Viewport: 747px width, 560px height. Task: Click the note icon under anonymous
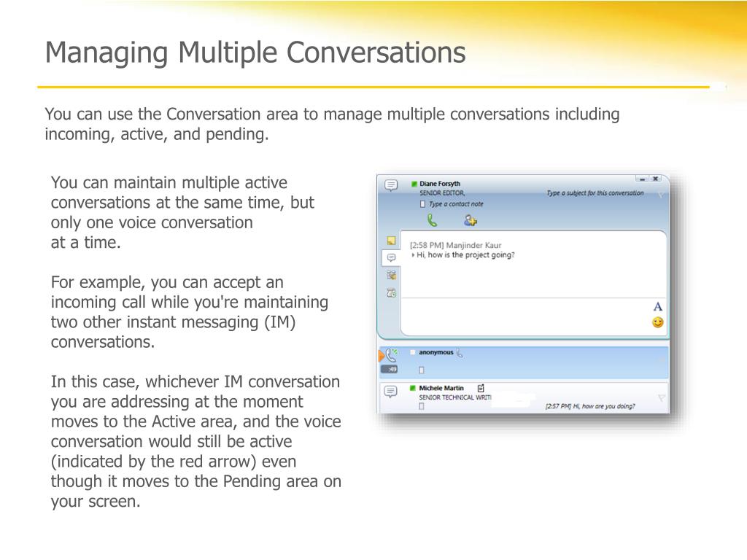tap(421, 370)
